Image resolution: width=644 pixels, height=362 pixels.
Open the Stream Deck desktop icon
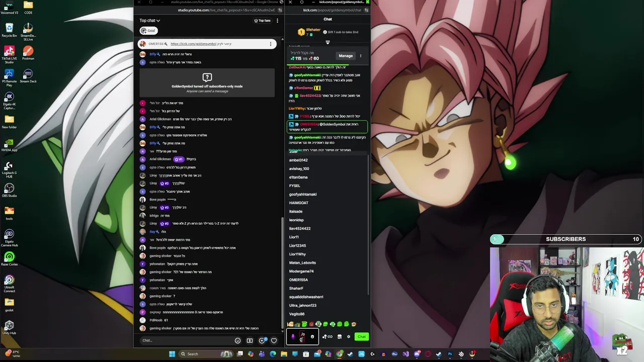point(28,75)
